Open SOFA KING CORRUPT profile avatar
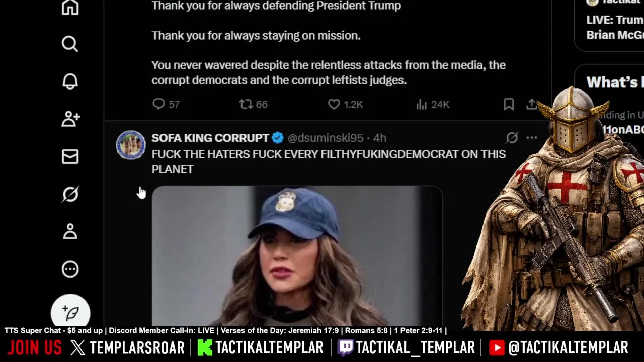 click(x=131, y=145)
